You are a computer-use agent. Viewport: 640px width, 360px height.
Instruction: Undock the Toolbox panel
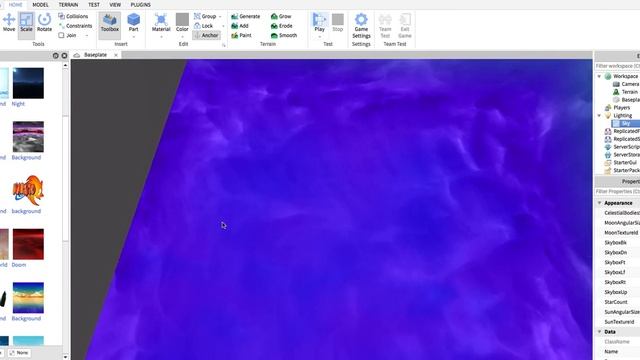[x=56, y=56]
